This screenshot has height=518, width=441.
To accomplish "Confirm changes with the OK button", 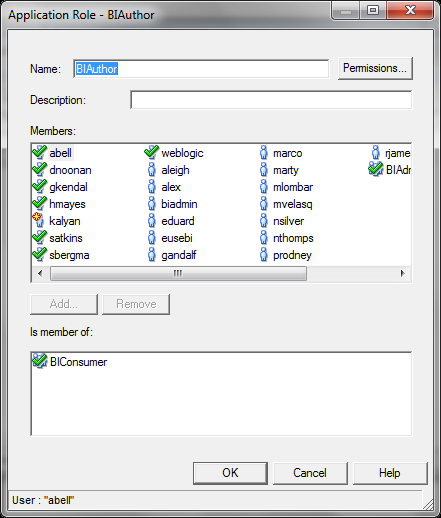I will (230, 473).
